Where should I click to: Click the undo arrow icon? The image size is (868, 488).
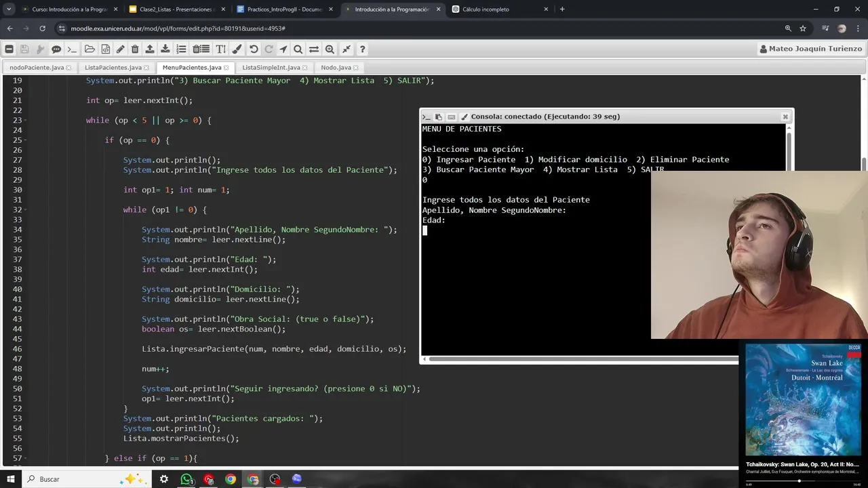[x=254, y=49]
